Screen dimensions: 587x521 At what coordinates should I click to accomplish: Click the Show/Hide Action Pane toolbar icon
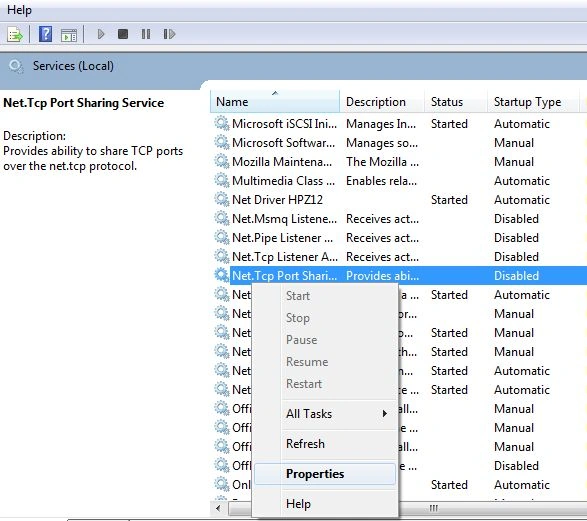69,35
